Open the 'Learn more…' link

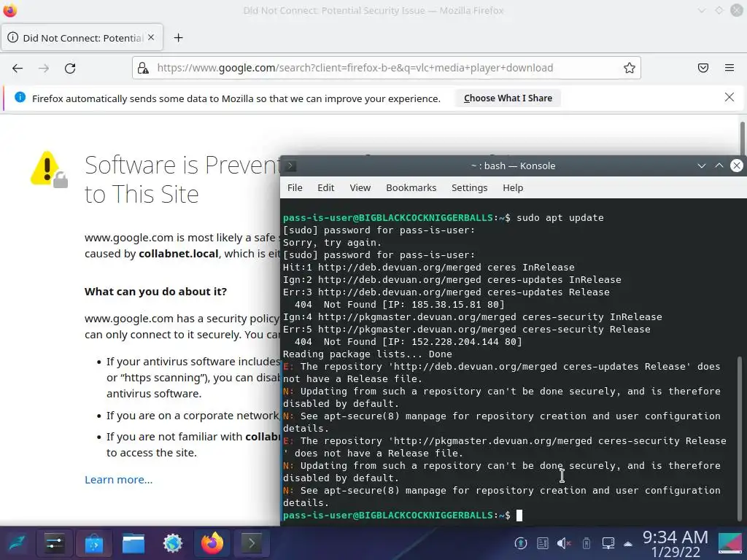tap(119, 480)
